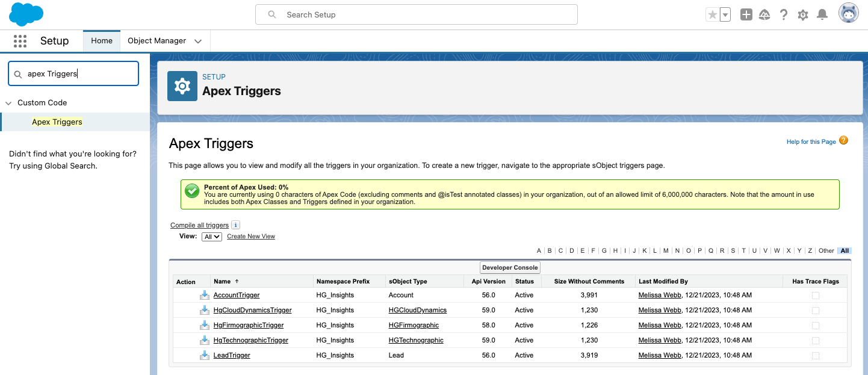Viewport: 868px width, 375px height.
Task: Toggle trace flag checkbox for AccountTrigger
Action: [x=815, y=295]
